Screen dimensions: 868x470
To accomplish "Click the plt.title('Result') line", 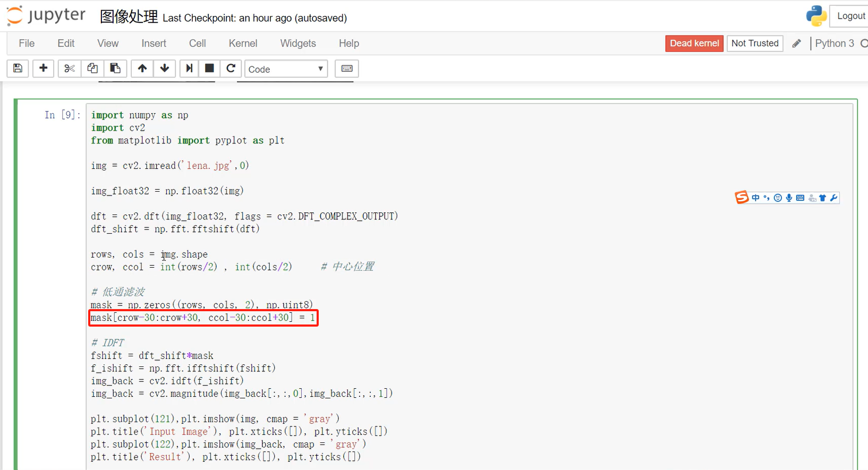I will point(226,457).
